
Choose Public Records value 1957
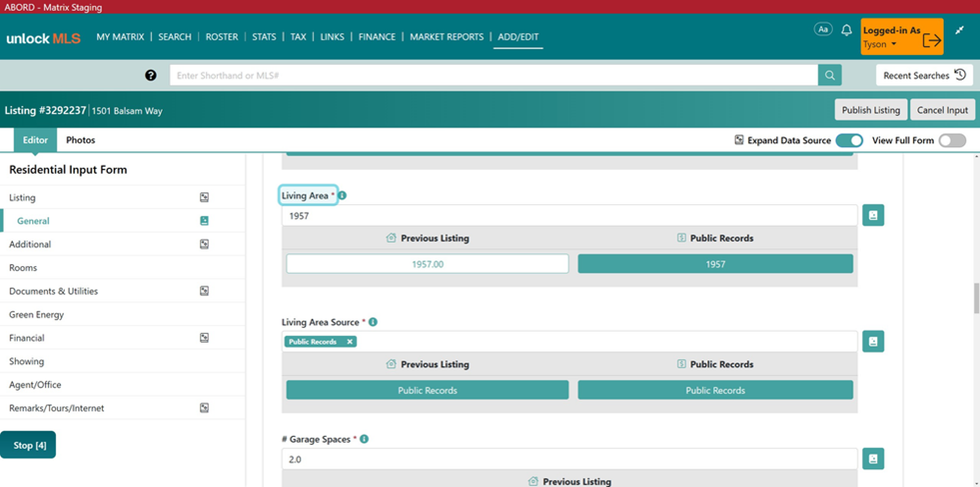click(x=715, y=264)
